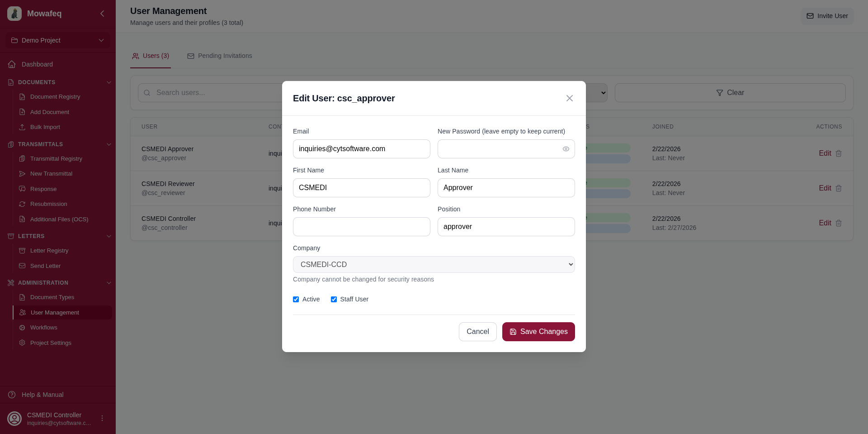
Task: Open the Company dropdown showing CSMEDI-CCD
Action: click(434, 264)
